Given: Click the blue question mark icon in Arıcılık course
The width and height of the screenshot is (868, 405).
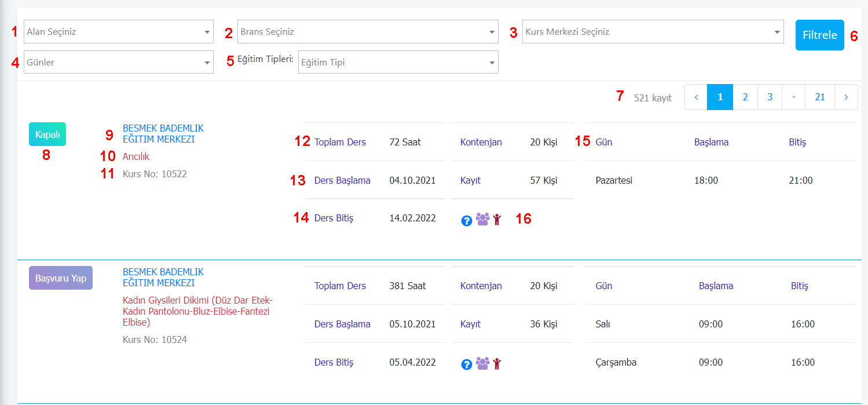Looking at the screenshot, I should pyautogui.click(x=467, y=220).
